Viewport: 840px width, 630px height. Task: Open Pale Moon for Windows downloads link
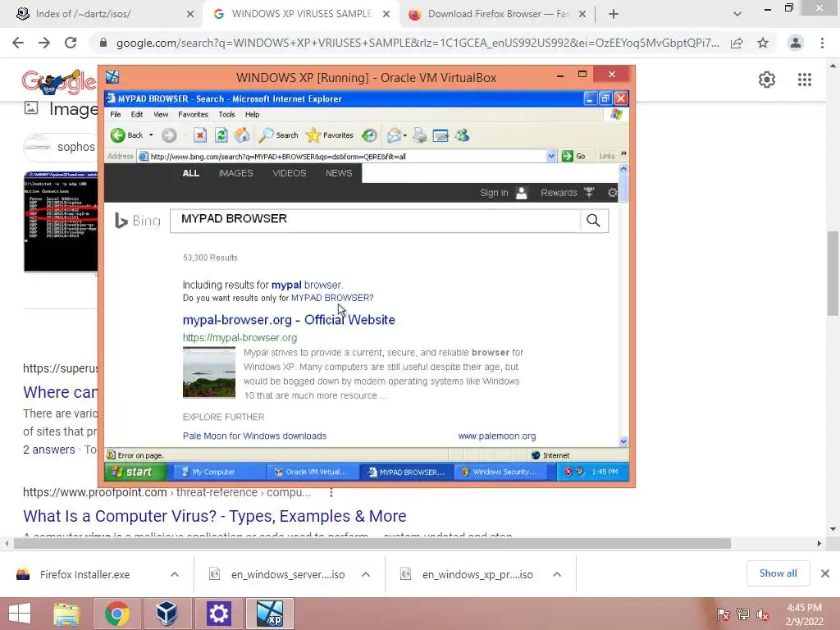click(x=254, y=436)
